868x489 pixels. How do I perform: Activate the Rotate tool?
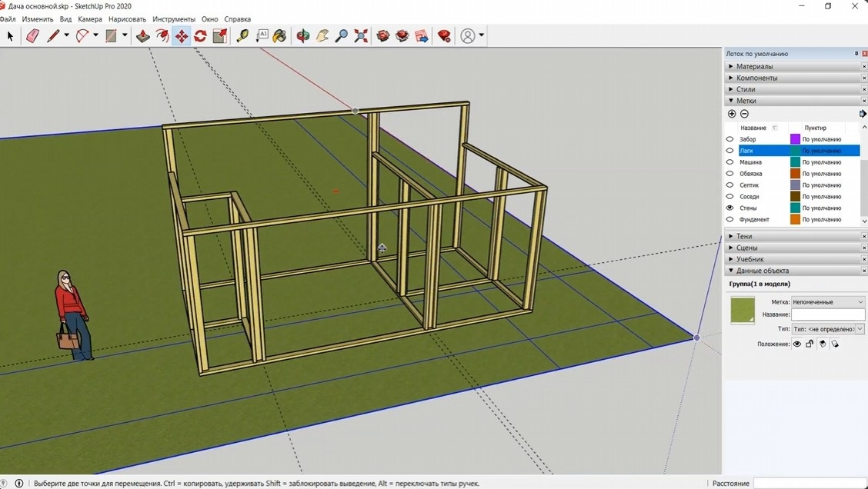pyautogui.click(x=200, y=36)
